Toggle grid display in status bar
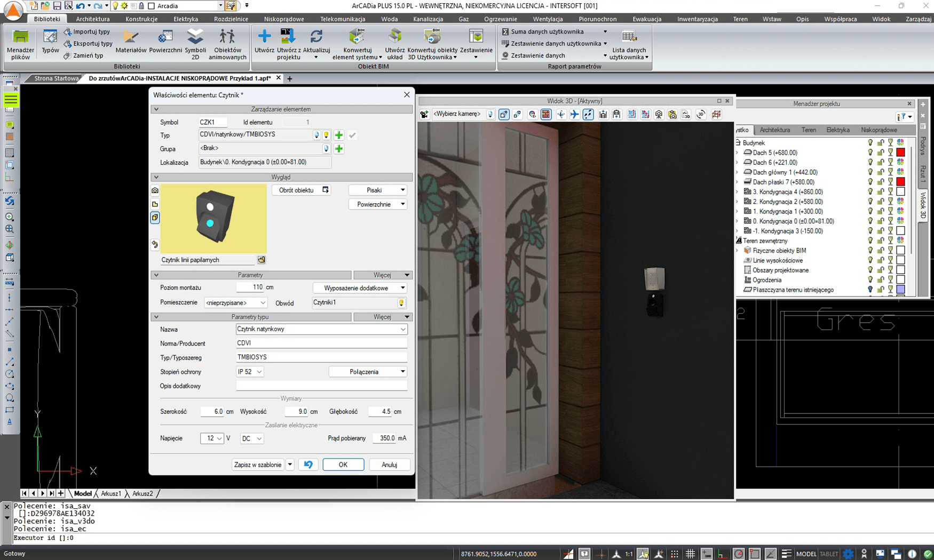934x560 pixels. click(x=690, y=554)
